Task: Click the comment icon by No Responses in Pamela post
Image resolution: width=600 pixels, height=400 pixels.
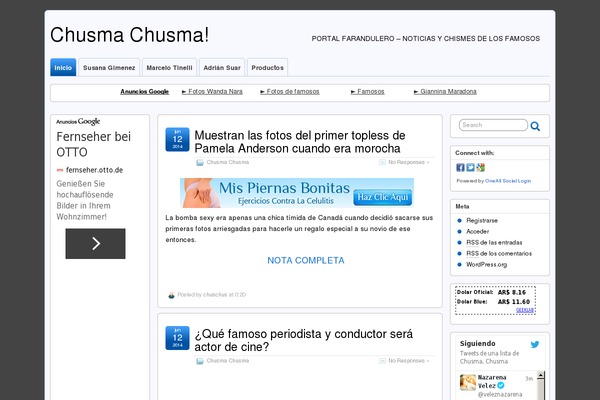Action: [382, 162]
